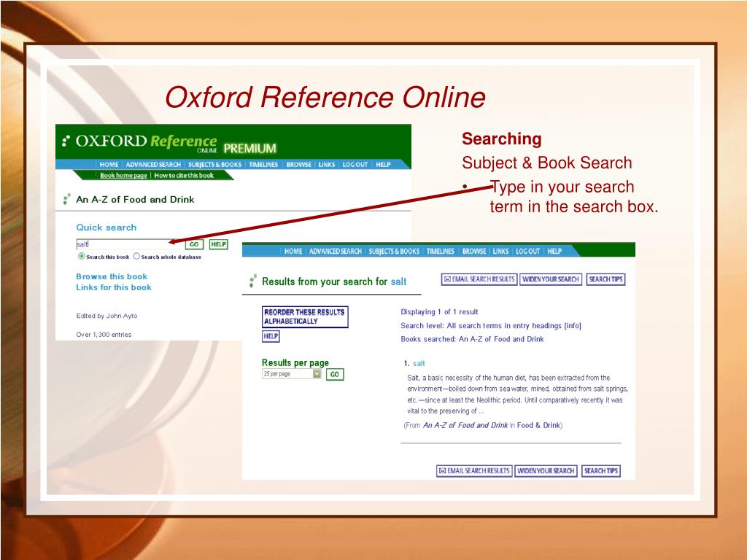
Task: Click the HELP button beside Quick search
Action: point(219,244)
